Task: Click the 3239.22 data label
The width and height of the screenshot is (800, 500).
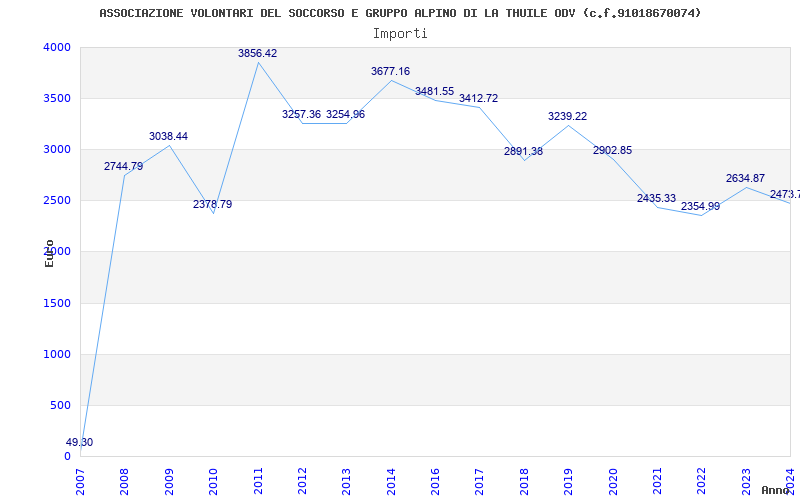Action: 567,117
